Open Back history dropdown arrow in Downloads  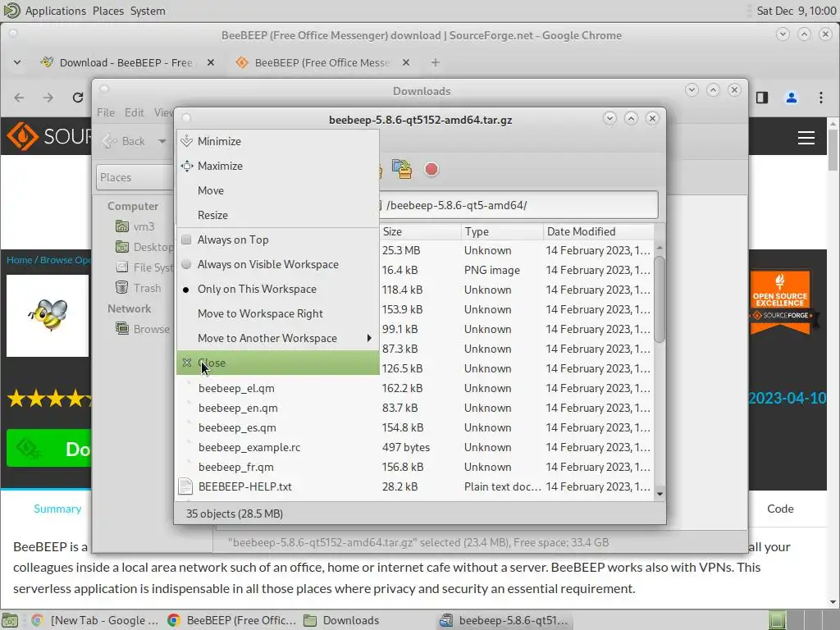[x=162, y=141]
